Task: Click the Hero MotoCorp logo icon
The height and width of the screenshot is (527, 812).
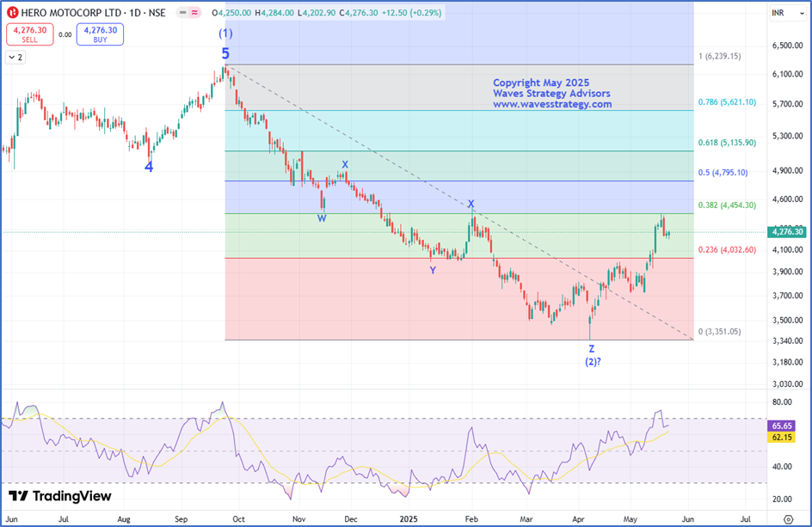Action: [13, 12]
